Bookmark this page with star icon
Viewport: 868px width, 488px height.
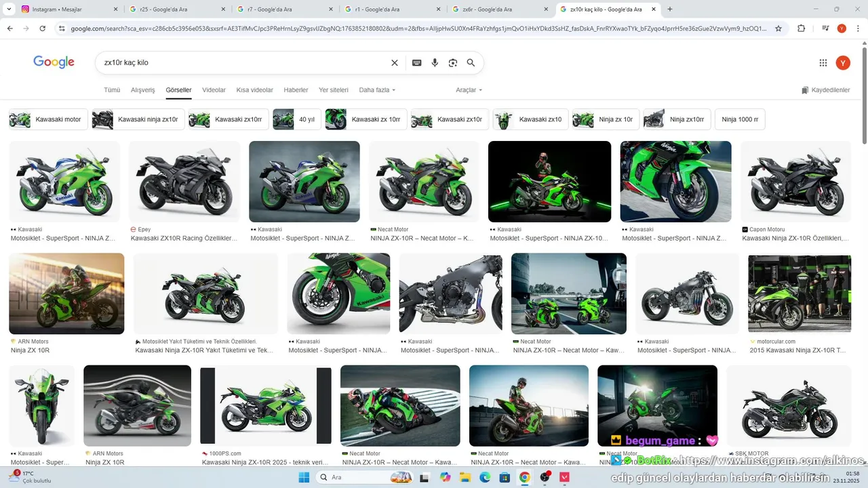(778, 28)
